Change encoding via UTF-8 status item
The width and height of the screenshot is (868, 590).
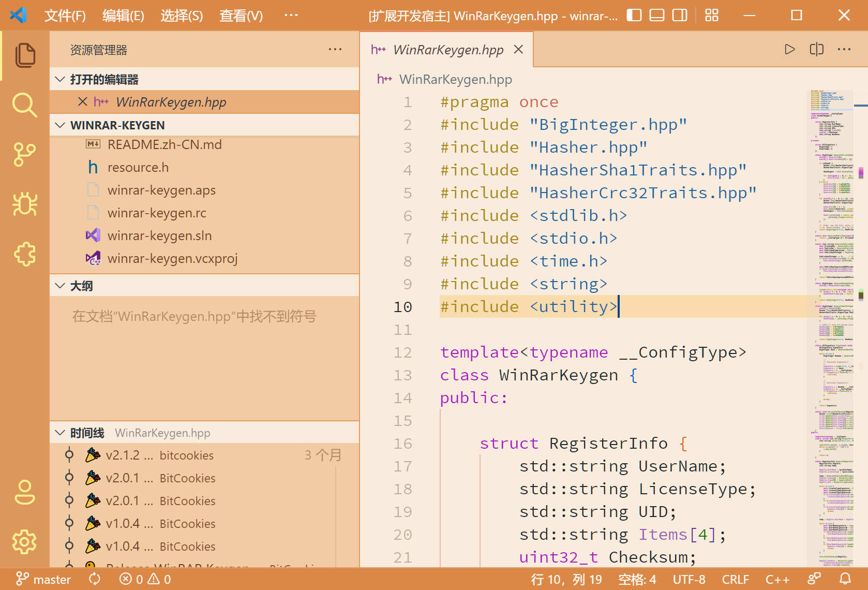click(x=689, y=579)
